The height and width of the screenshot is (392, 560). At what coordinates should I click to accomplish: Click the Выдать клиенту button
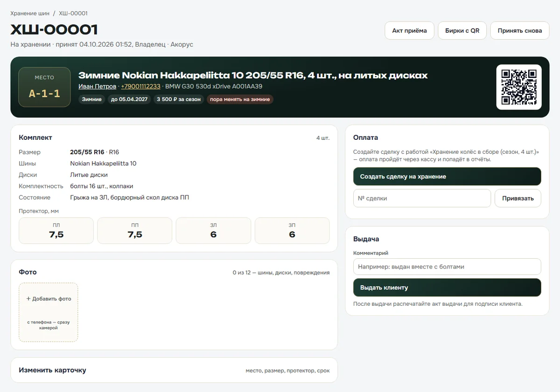click(447, 288)
